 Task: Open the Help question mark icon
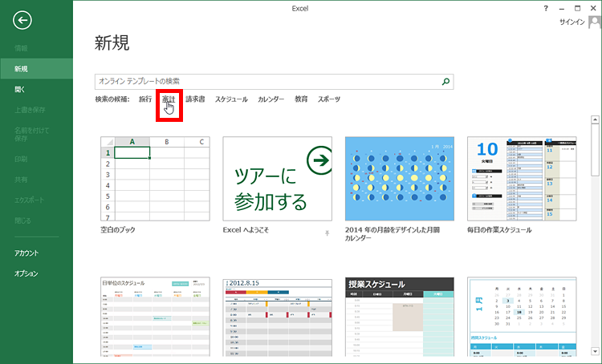[546, 8]
